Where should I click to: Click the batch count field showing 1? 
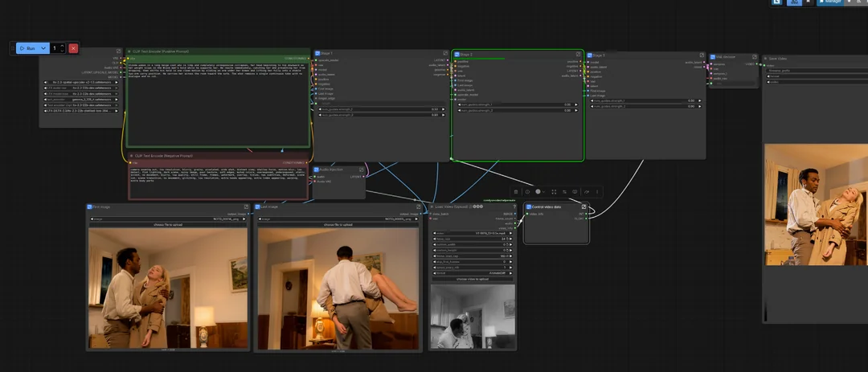[x=55, y=48]
